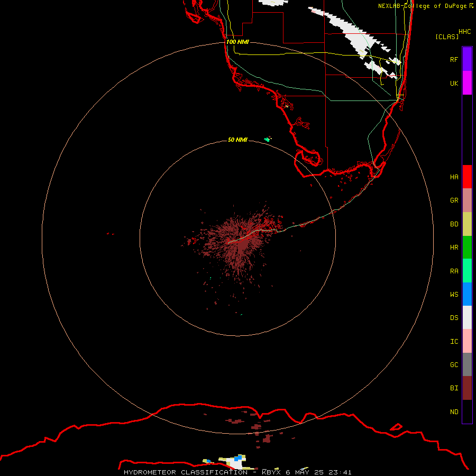Click the gray GC legend swatch
The image size is (476, 476).
click(467, 364)
